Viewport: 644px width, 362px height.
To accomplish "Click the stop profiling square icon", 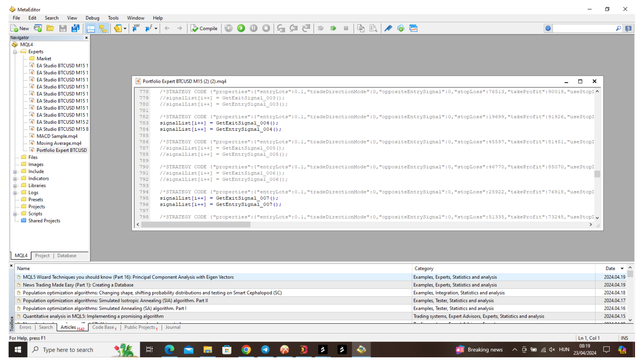I will 346,28.
